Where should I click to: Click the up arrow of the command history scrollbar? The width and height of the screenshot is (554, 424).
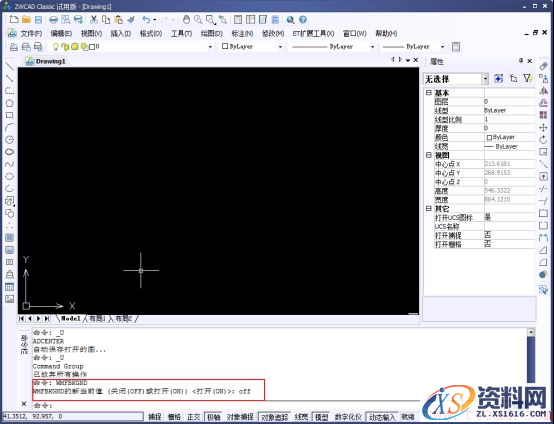pyautogui.click(x=531, y=332)
